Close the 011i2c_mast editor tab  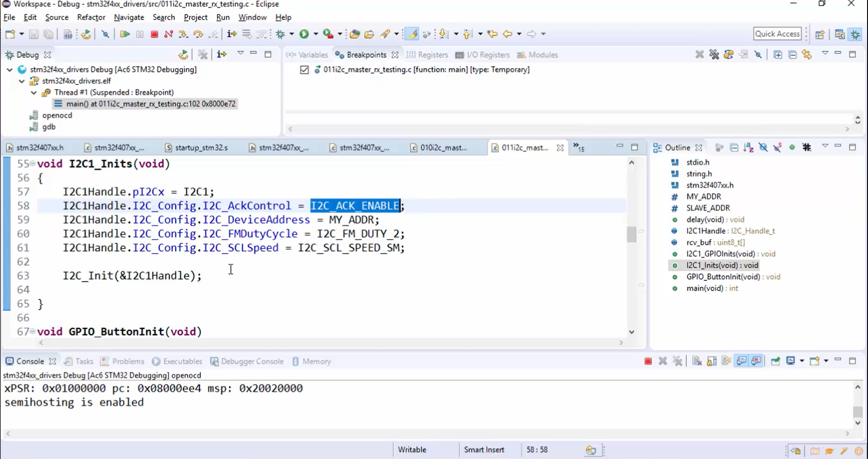click(560, 148)
